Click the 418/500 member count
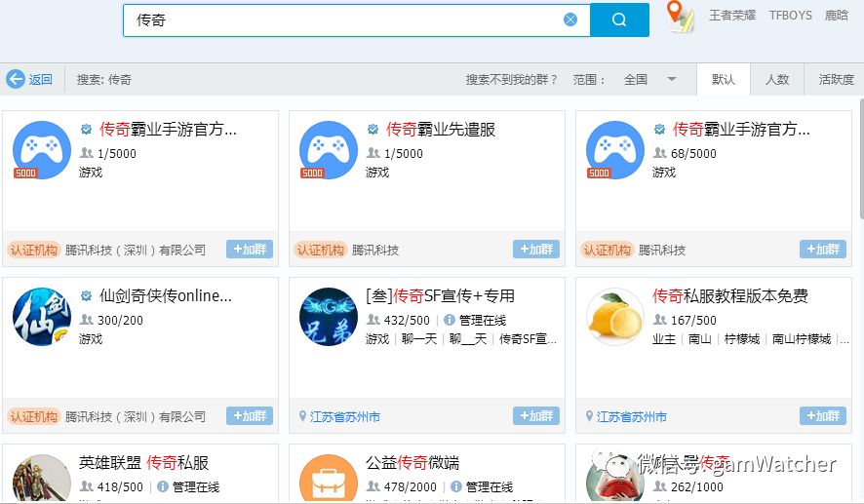 [120, 486]
